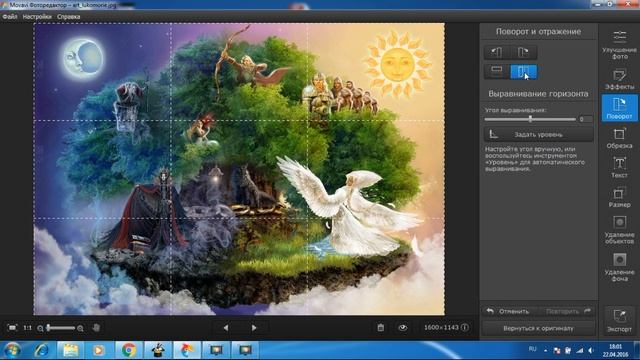Open the Обрезка crop tool
Image resolution: width=640 pixels, height=360 pixels.
pos(619,138)
